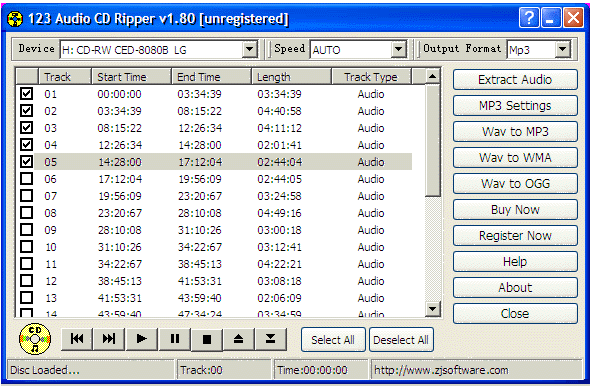Check track 08 checkbox

point(26,213)
